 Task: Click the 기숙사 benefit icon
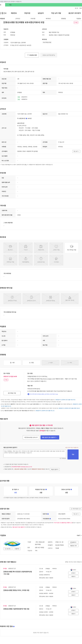26,248
